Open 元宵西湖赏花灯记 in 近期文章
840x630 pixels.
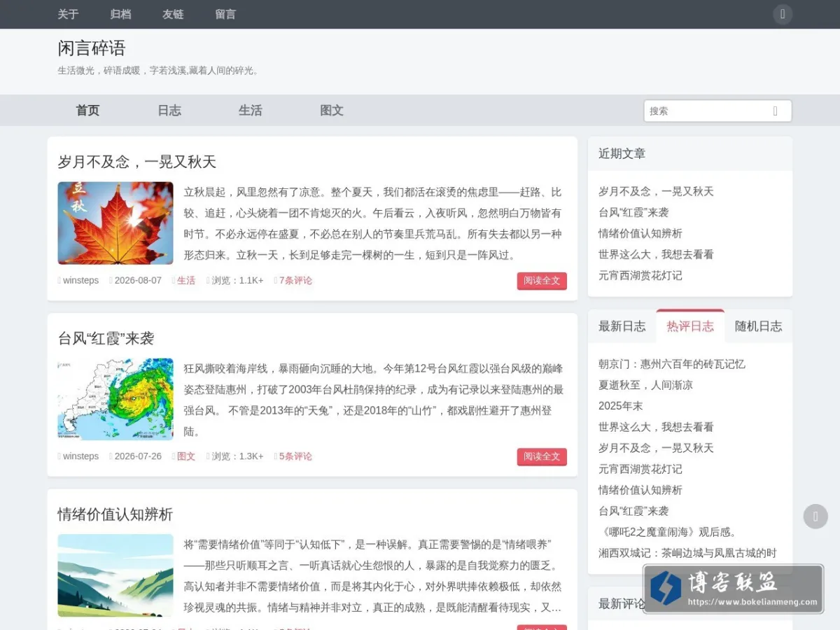(640, 275)
